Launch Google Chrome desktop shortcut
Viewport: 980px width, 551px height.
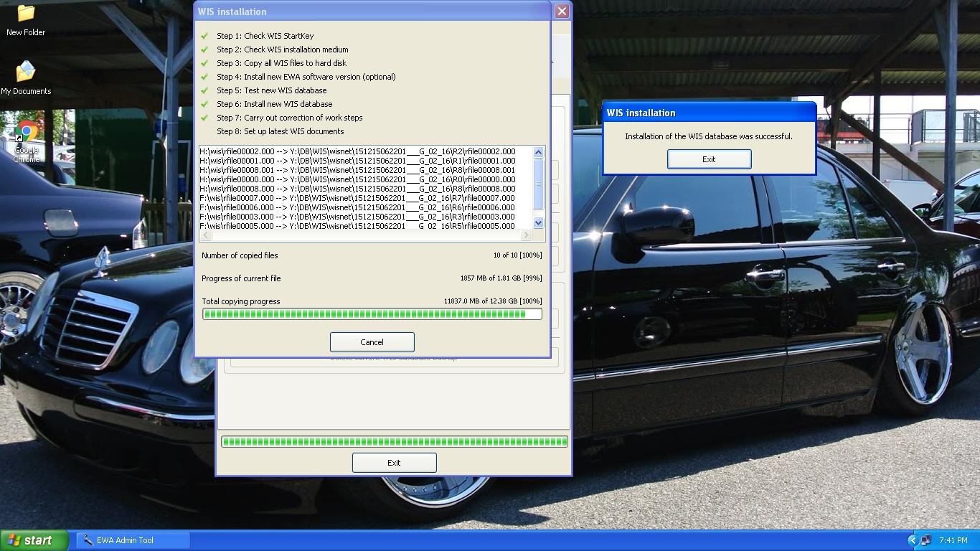tap(27, 142)
